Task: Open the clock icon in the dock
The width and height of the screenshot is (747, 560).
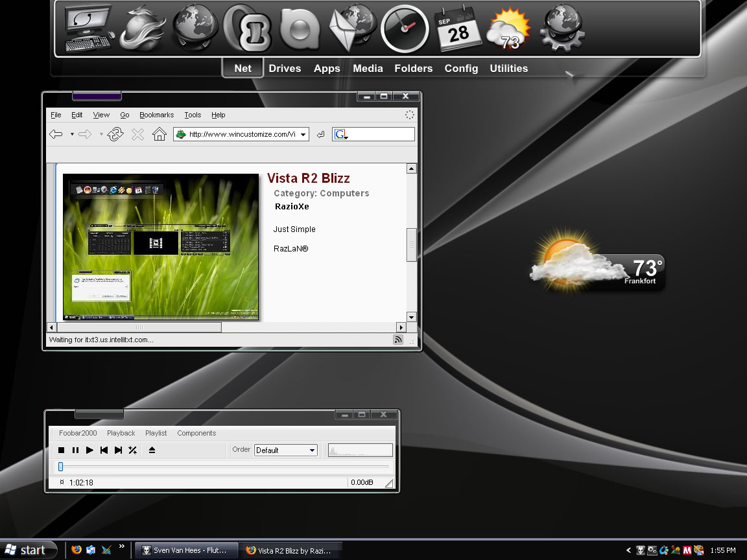Action: (x=405, y=29)
